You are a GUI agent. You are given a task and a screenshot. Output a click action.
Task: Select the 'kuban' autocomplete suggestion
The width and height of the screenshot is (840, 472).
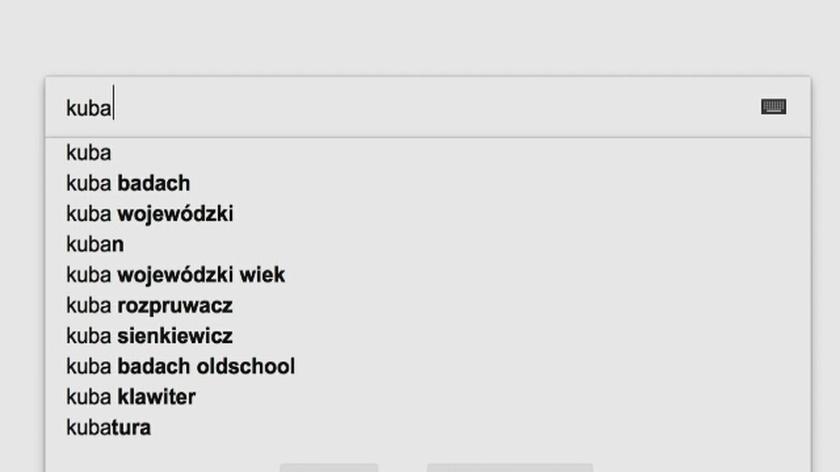click(x=95, y=244)
